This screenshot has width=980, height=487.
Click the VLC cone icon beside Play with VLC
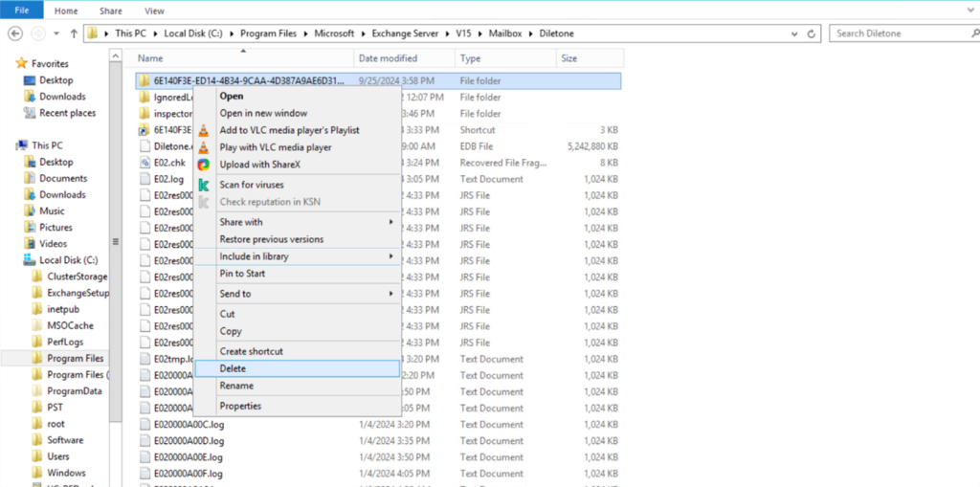point(203,148)
